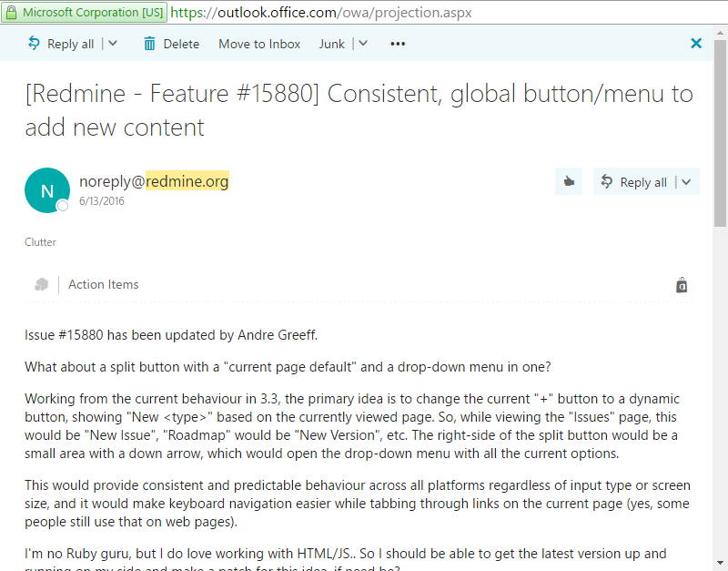Image resolution: width=728 pixels, height=571 pixels.
Task: Open the Office add-ins store bag icon
Action: 681,285
